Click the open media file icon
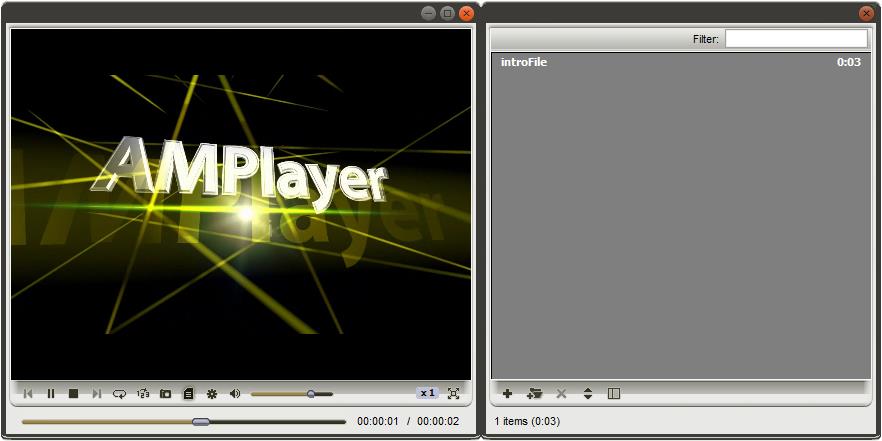Image resolution: width=882 pixels, height=441 pixels. click(x=166, y=394)
